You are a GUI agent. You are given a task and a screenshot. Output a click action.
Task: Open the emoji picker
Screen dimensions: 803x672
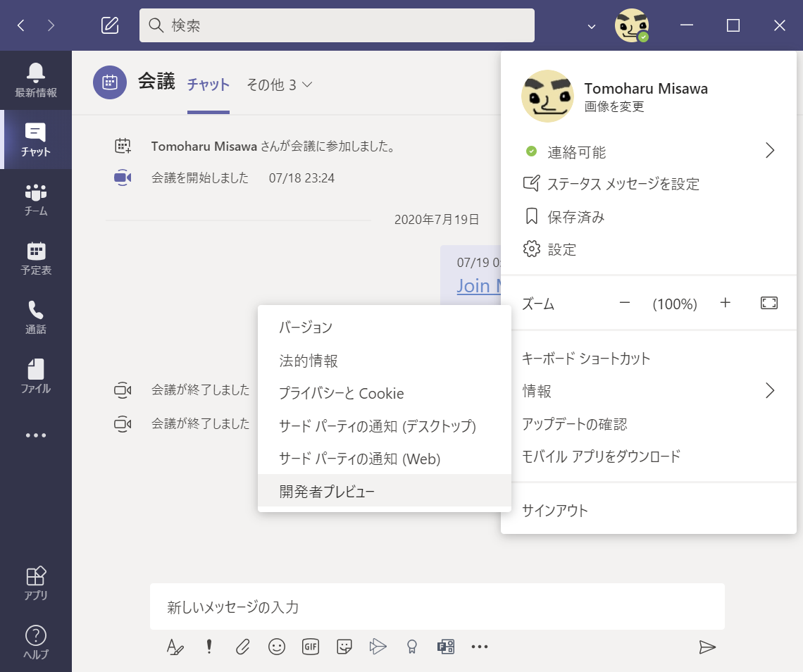click(277, 647)
